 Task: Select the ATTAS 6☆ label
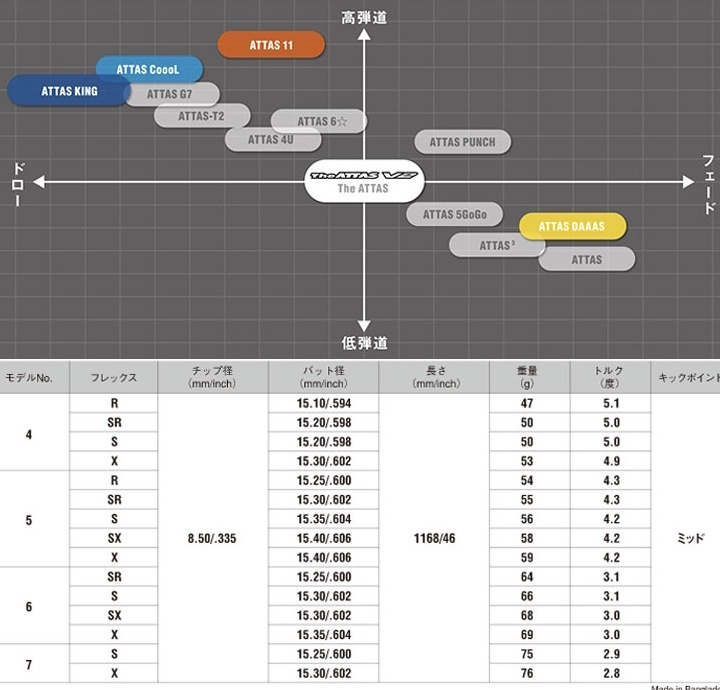319,121
